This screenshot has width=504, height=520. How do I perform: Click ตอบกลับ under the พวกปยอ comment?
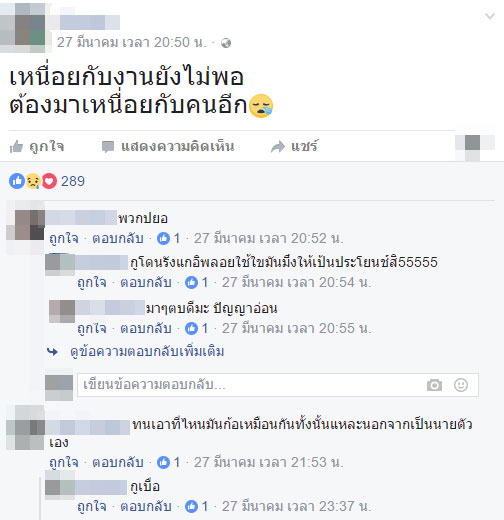click(x=118, y=239)
